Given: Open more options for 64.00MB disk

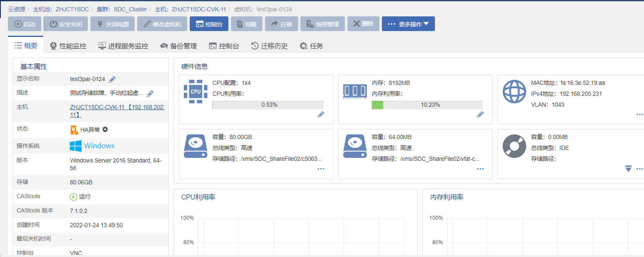Looking at the screenshot, I should pos(480,169).
